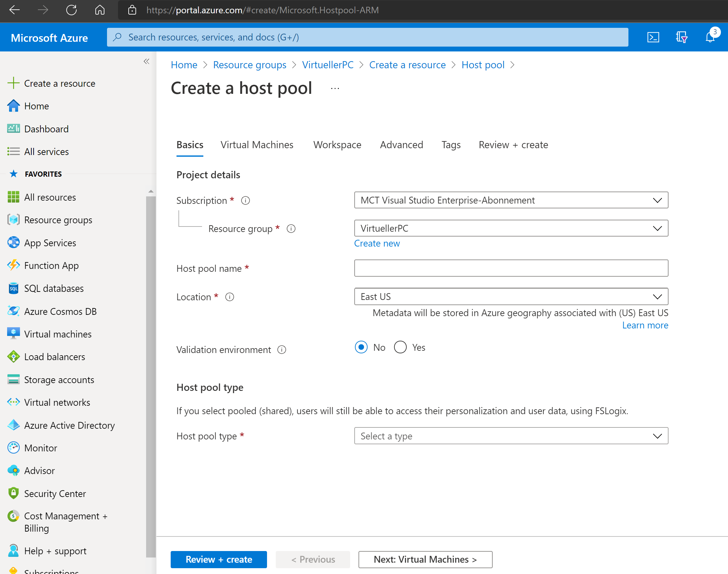Click the Subscription info icon
728x574 pixels.
click(x=245, y=201)
